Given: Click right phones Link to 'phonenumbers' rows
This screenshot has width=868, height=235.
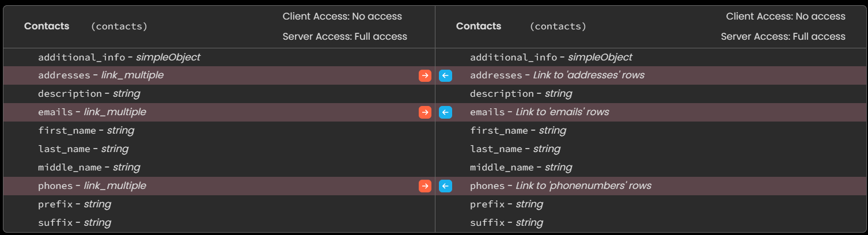Looking at the screenshot, I should 651,186.
